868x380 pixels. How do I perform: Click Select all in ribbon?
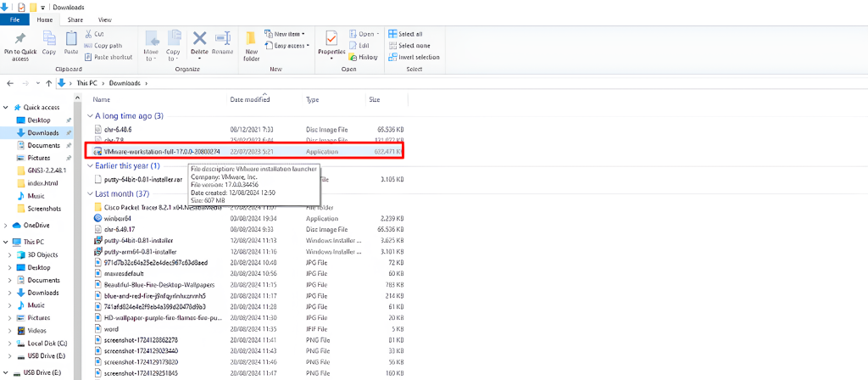click(x=409, y=34)
